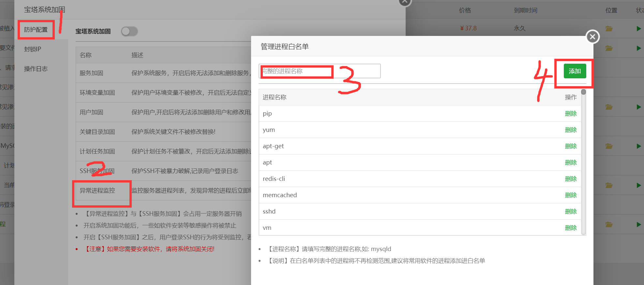This screenshot has width=644, height=285.
Task: Click the 位置 column header in background
Action: point(611,10)
